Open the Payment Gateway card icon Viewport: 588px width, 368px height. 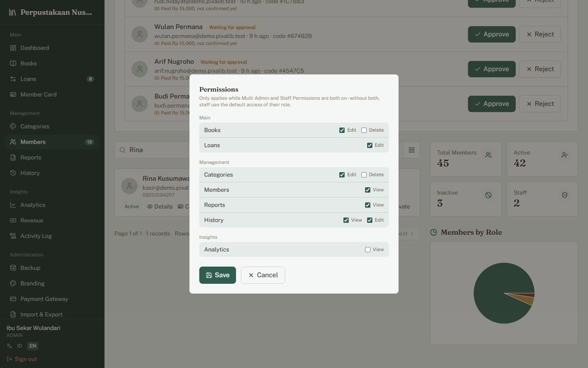pos(13,299)
